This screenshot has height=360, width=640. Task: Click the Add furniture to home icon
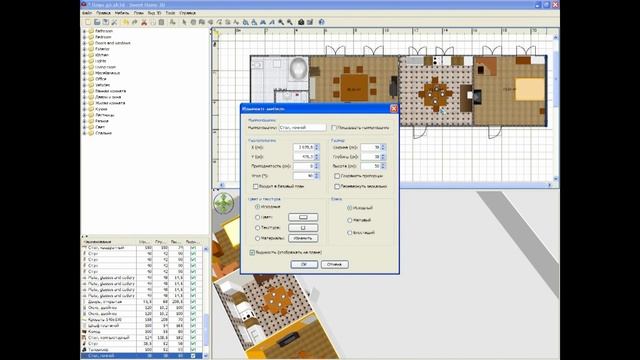tap(172, 22)
